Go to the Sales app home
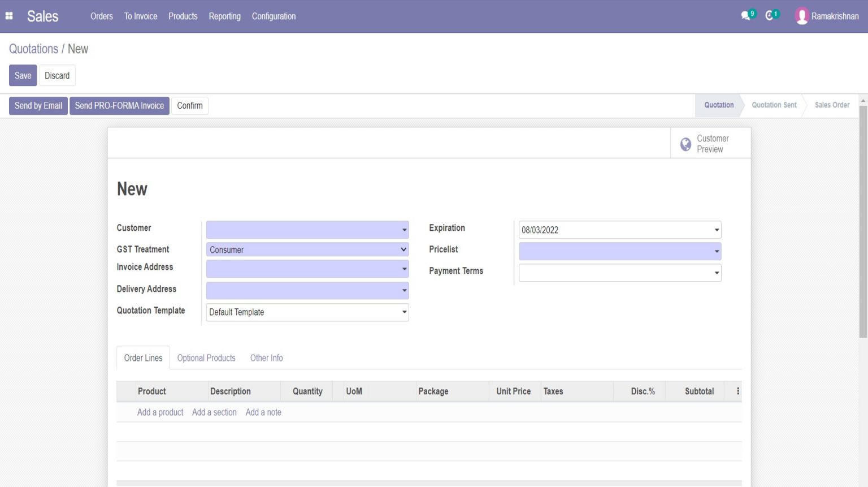 [x=42, y=16]
